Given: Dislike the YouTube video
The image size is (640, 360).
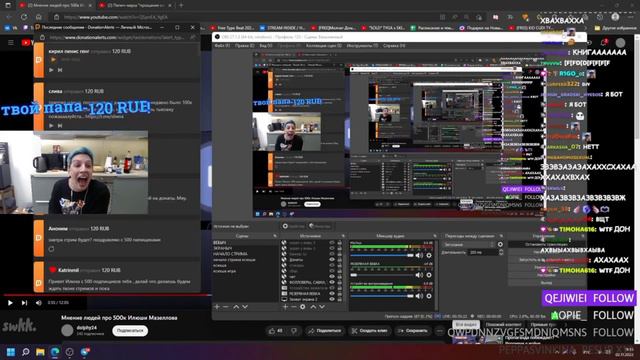Looking at the screenshot, I should [x=294, y=331].
